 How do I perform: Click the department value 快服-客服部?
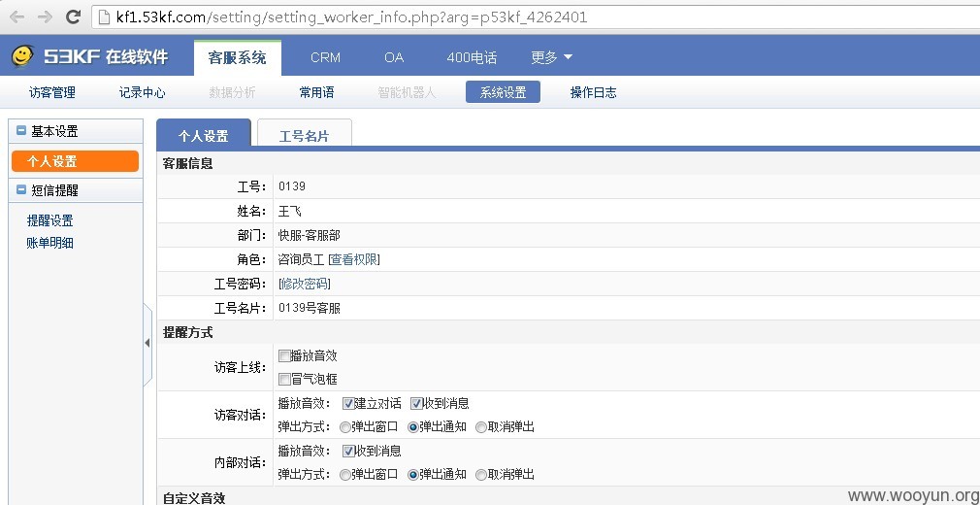pyautogui.click(x=310, y=235)
